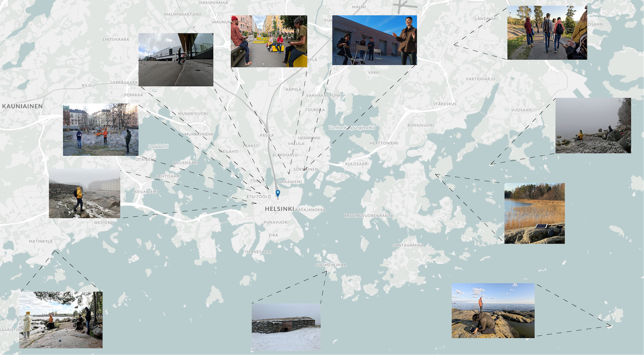Click the ETU-TÖÖLÖ map label

[259, 197]
